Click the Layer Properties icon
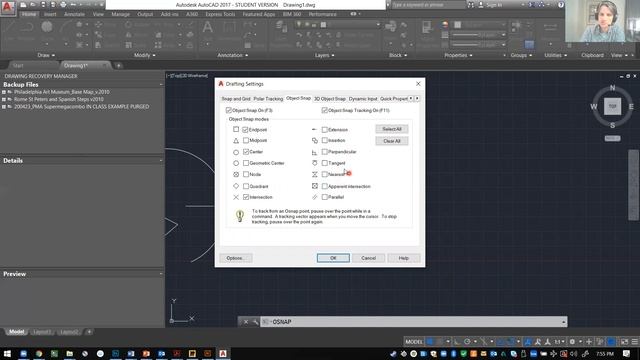This screenshot has width=640, height=360. (281, 27)
